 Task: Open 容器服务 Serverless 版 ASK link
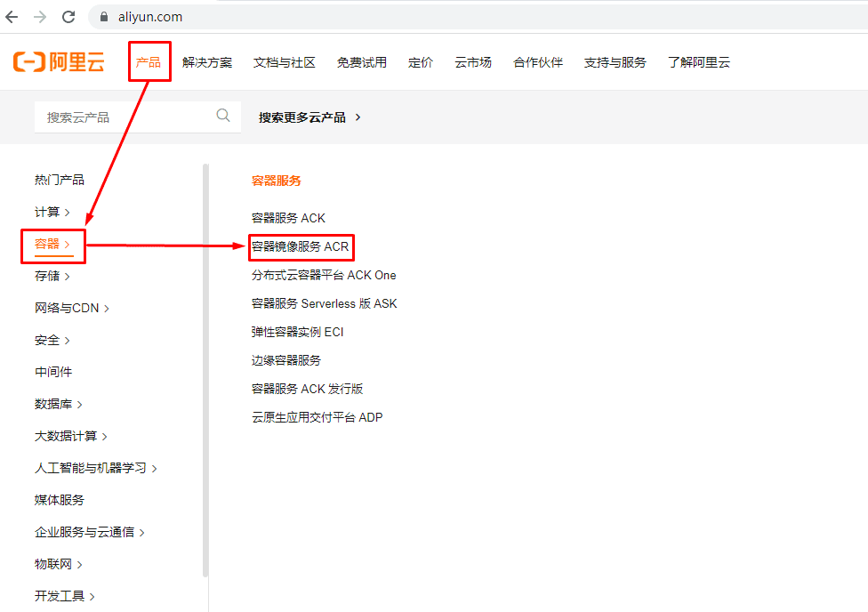325,303
